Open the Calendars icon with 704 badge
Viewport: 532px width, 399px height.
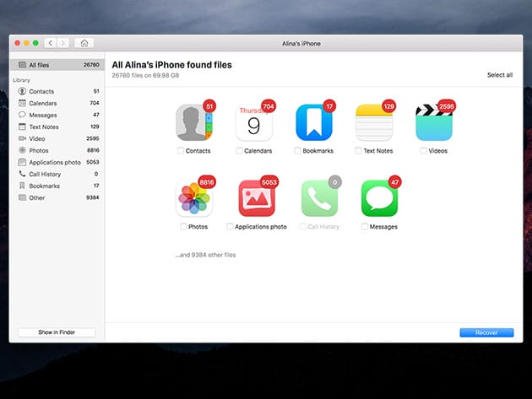pyautogui.click(x=253, y=123)
